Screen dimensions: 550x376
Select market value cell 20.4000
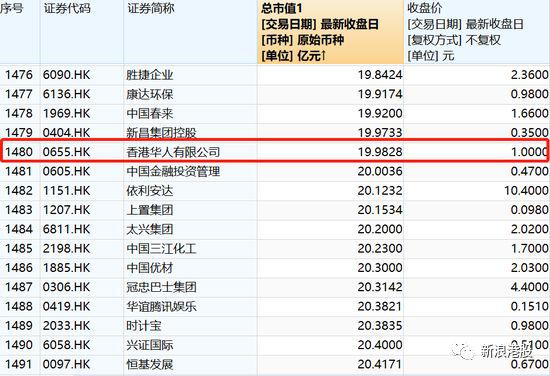380,345
